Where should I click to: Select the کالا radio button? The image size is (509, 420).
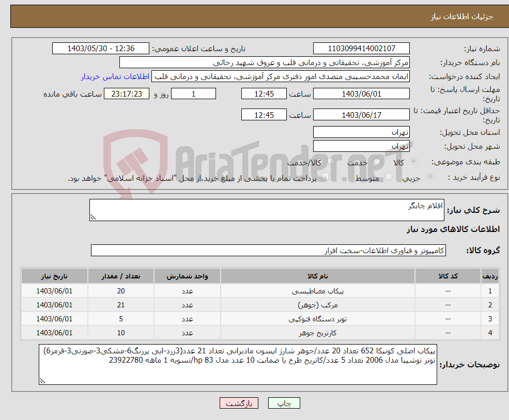tap(413, 161)
